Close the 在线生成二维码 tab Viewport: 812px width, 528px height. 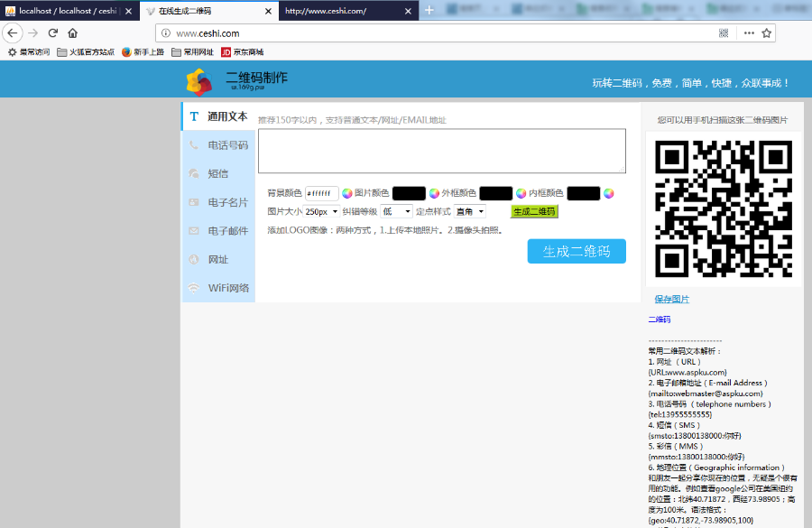click(268, 11)
